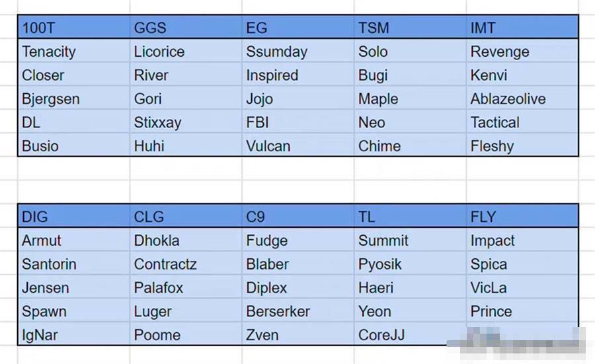
Task: Select the Ablazeolive cell
Action: pos(522,98)
